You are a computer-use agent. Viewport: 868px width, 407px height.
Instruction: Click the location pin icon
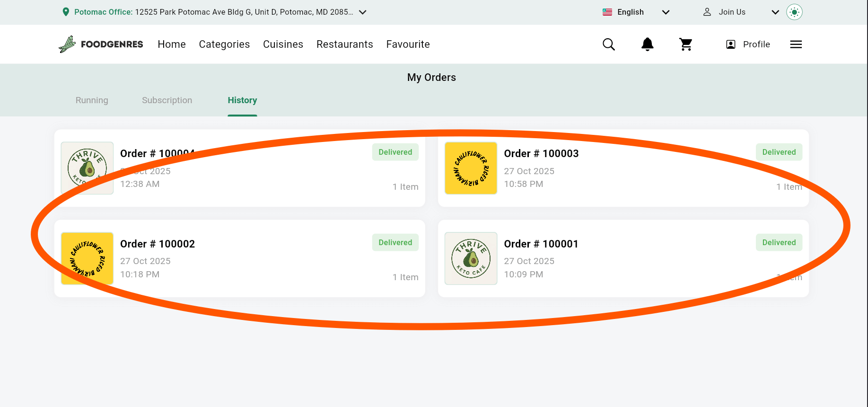coord(66,12)
